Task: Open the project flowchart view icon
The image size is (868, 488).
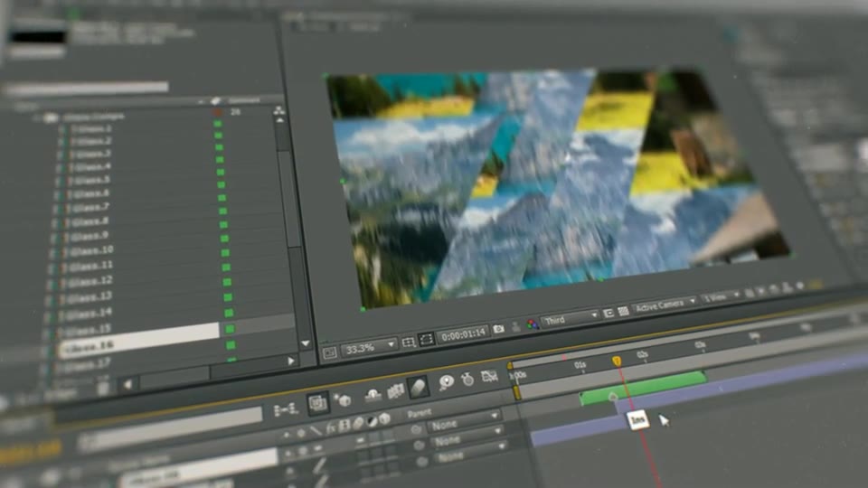Action: point(279,110)
